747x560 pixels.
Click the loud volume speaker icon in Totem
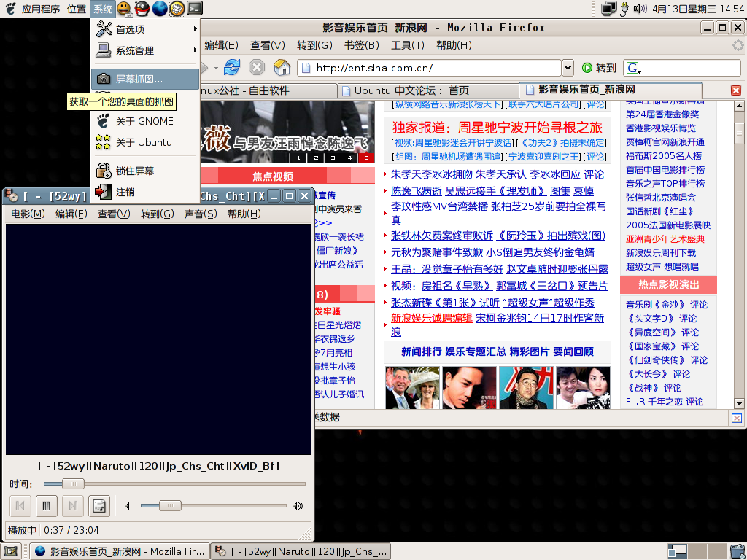[298, 506]
